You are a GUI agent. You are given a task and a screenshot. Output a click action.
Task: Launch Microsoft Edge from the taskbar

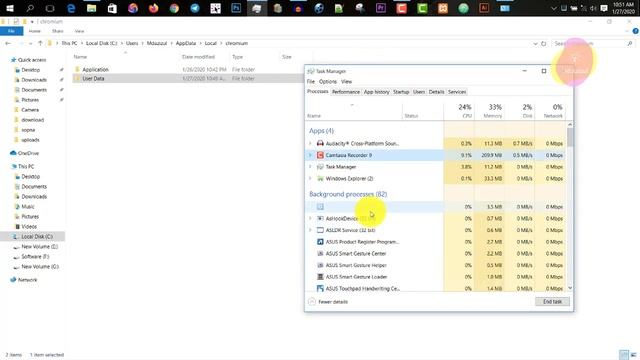(x=71, y=8)
